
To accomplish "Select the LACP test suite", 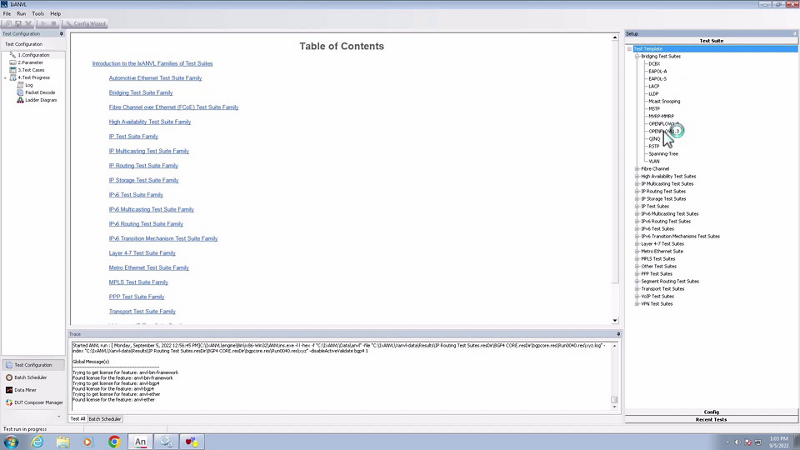I will point(654,87).
